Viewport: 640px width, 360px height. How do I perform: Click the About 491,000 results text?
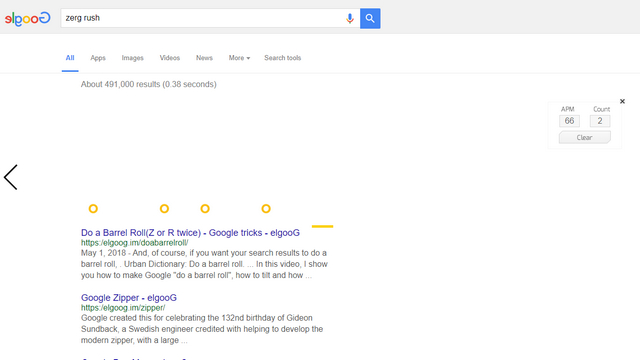point(149,84)
